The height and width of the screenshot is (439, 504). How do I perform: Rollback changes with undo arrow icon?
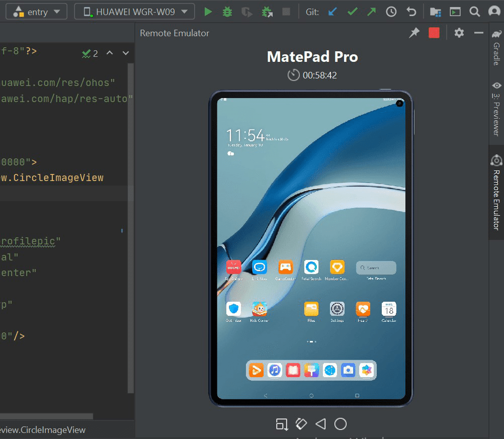[411, 12]
